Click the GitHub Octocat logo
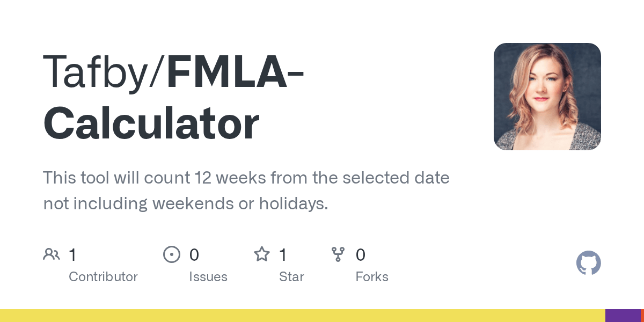 (x=588, y=263)
